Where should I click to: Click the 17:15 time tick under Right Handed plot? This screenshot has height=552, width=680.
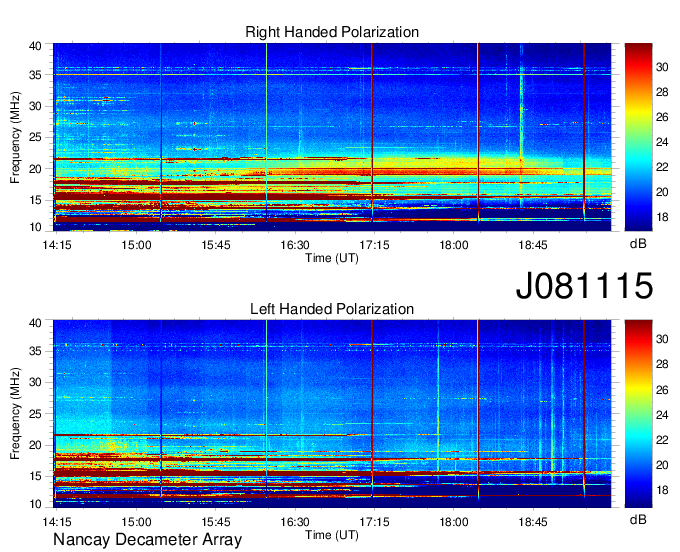374,245
